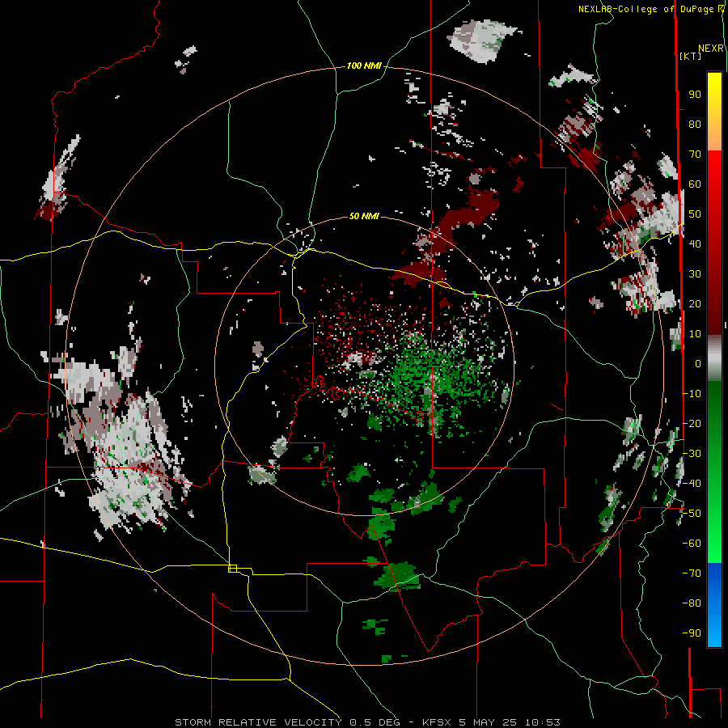Click the "-30" velocity scale label
This screenshot has height=728, width=728.
tap(692, 454)
